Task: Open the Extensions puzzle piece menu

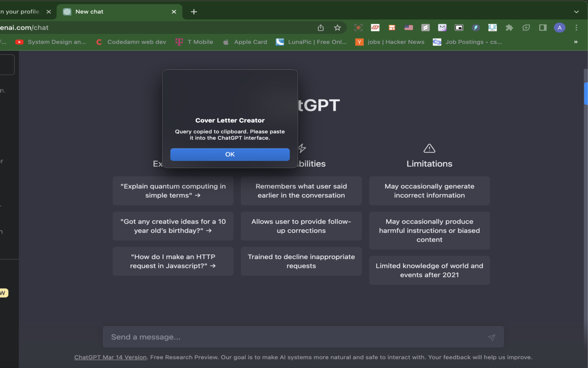Action: click(509, 28)
